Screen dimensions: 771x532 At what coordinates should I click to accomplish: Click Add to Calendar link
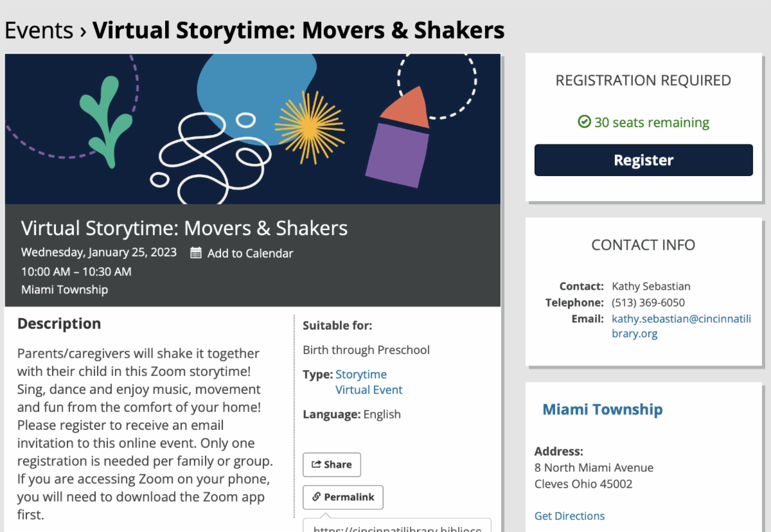click(x=250, y=253)
